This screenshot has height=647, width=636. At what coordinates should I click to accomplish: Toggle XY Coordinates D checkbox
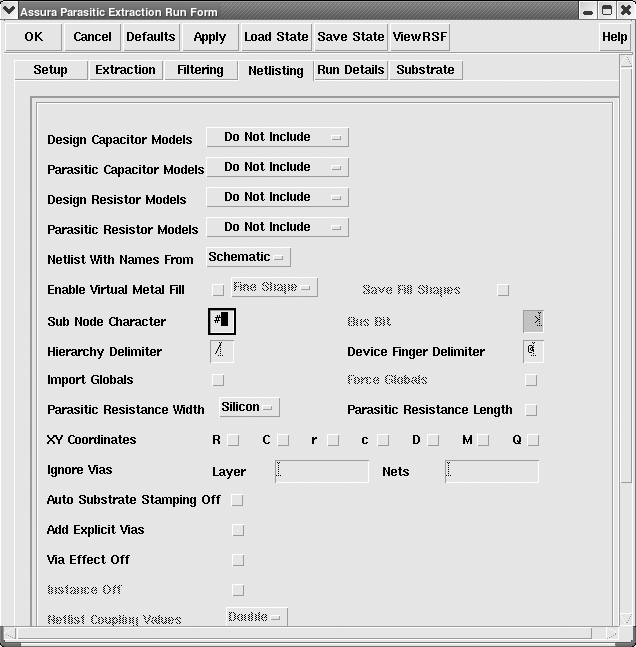pos(433,440)
